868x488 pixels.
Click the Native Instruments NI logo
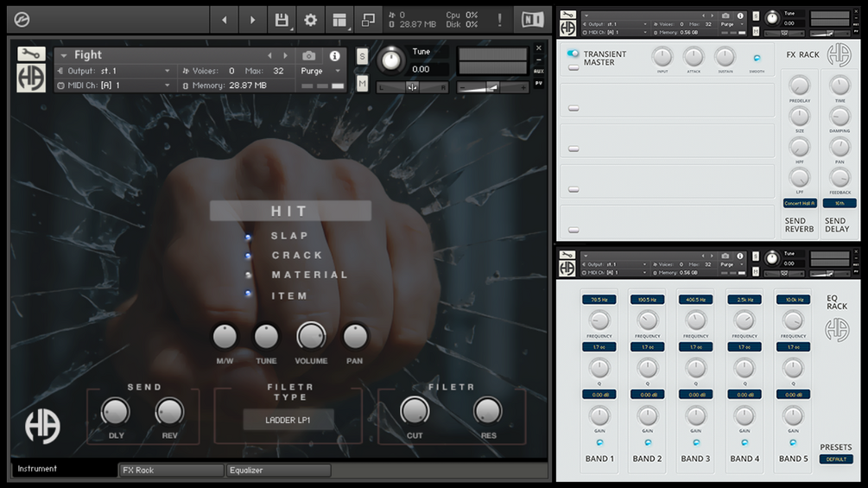click(533, 20)
